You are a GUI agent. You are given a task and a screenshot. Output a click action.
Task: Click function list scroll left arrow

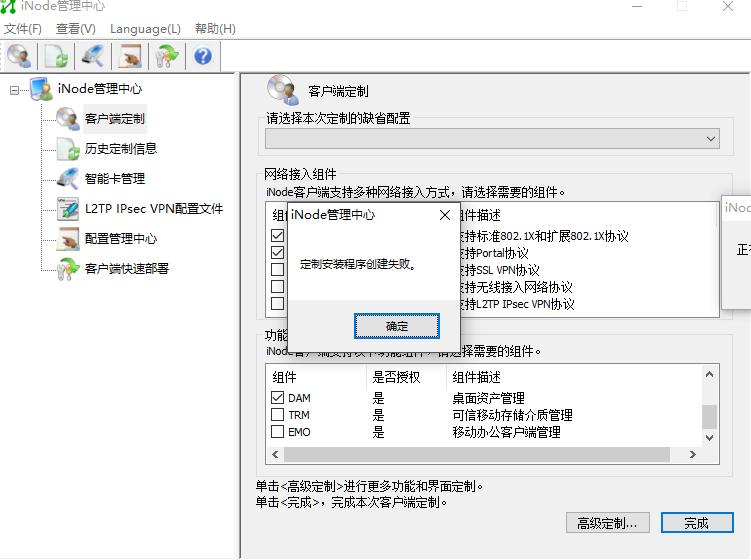click(x=275, y=454)
